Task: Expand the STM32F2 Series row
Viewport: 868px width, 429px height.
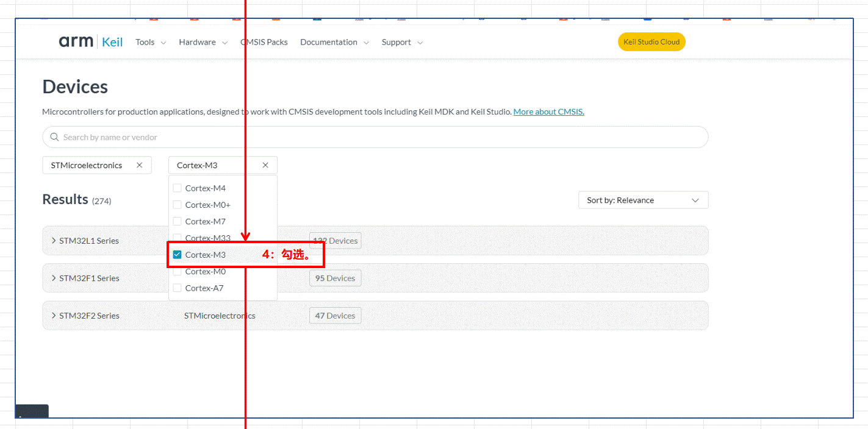Action: 375,316
